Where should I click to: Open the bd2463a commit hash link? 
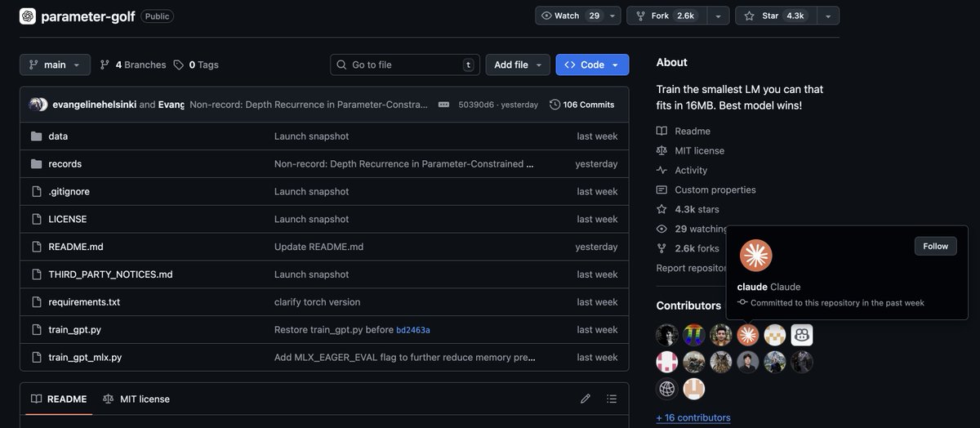coord(413,330)
